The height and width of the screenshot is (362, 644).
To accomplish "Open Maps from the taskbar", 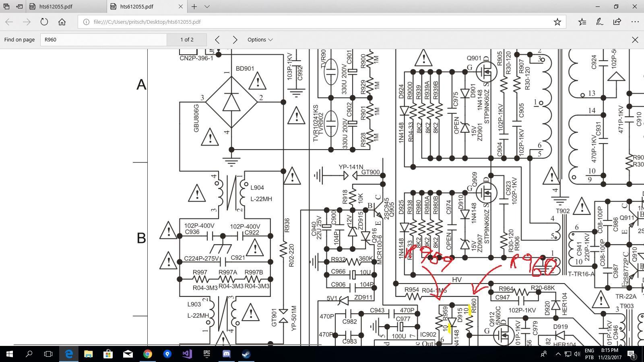I will tap(167, 354).
